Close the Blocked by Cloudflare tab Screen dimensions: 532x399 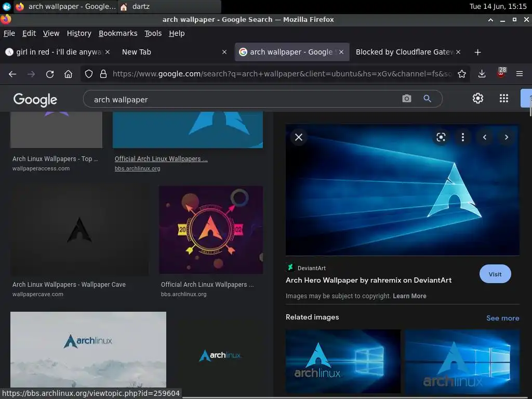click(458, 52)
